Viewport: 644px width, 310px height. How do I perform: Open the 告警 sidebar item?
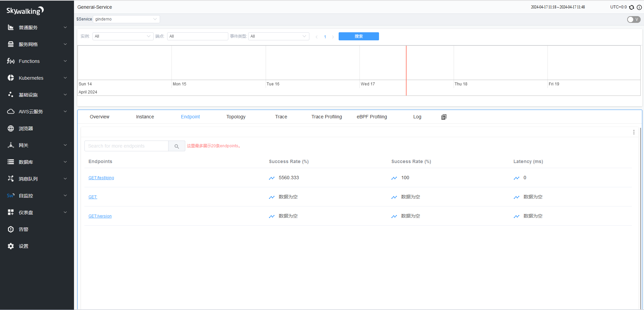(37, 229)
